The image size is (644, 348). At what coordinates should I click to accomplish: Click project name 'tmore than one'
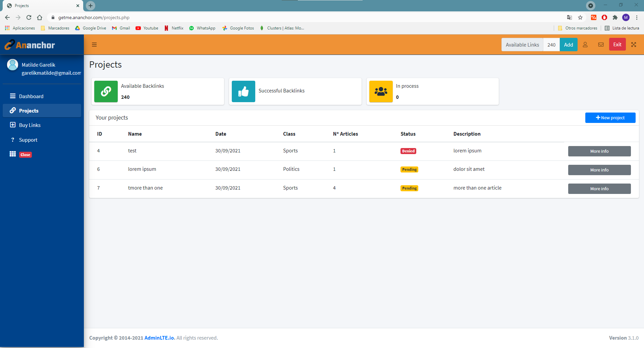tap(145, 188)
